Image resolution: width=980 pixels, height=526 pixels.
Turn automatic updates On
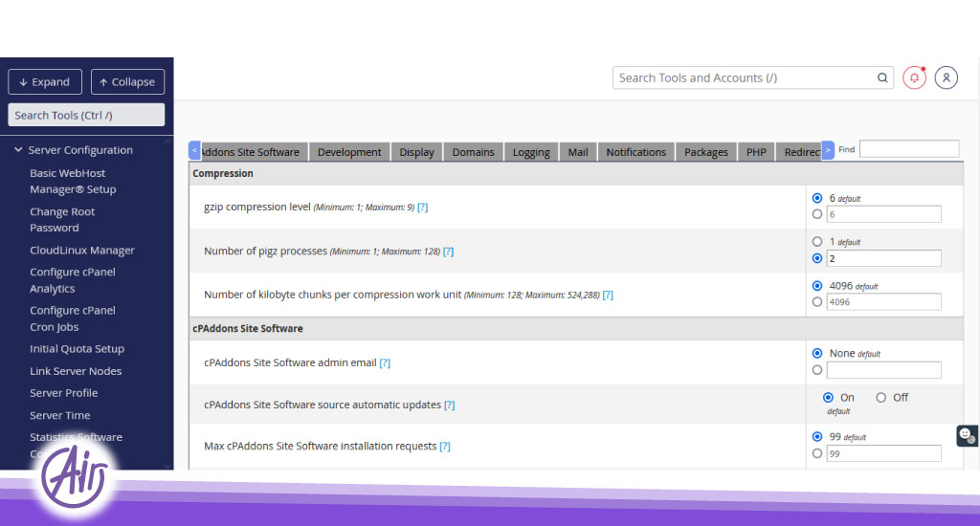tap(828, 397)
